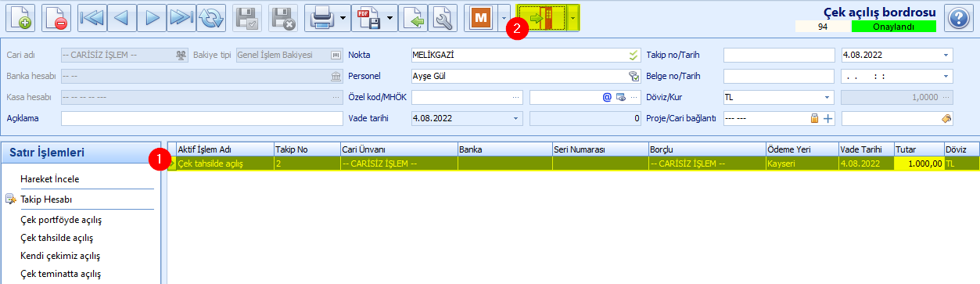This screenshot has width=980, height=284.
Task: Select Çek teminatta açılış in the side panel
Action: pos(60,274)
